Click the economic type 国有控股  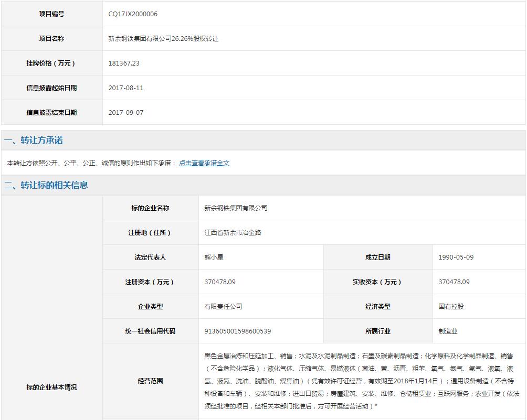451,307
